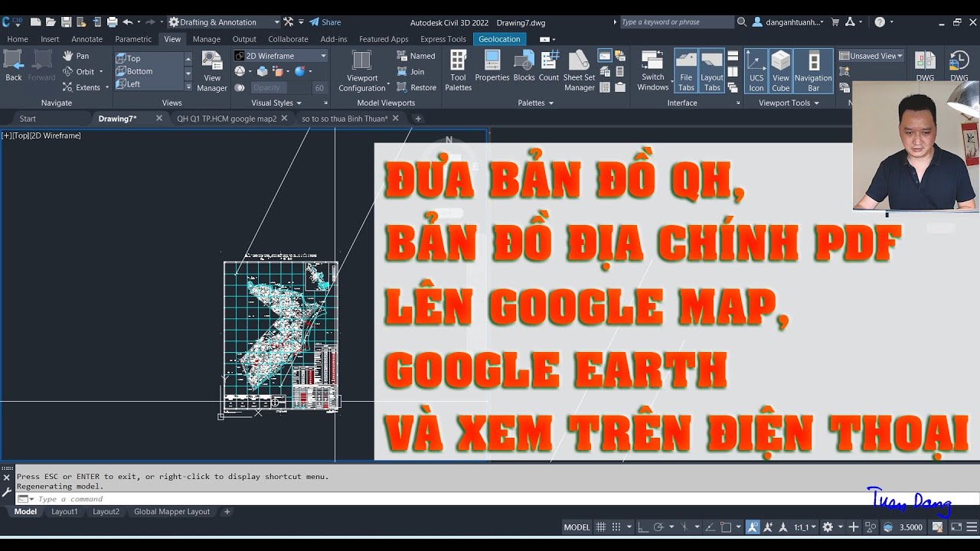Click the Help question mark icon
Image resolution: width=980 pixels, height=551 pixels.
[x=880, y=22]
